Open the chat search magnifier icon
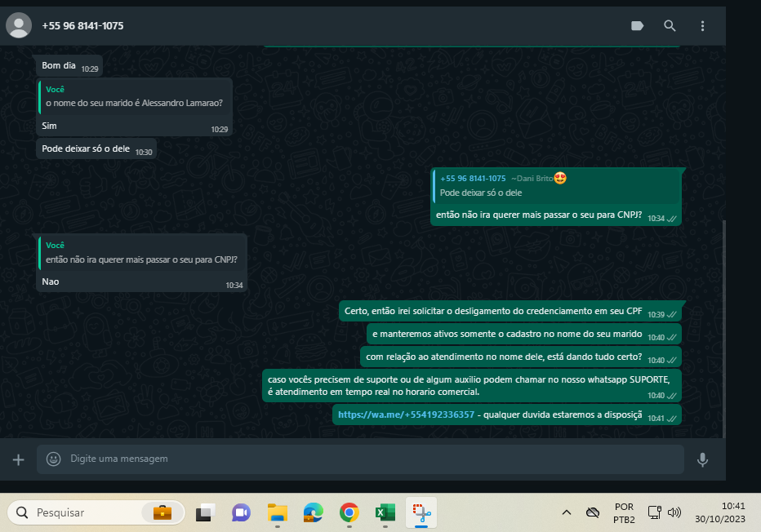Image resolution: width=761 pixels, height=532 pixels. click(x=670, y=26)
